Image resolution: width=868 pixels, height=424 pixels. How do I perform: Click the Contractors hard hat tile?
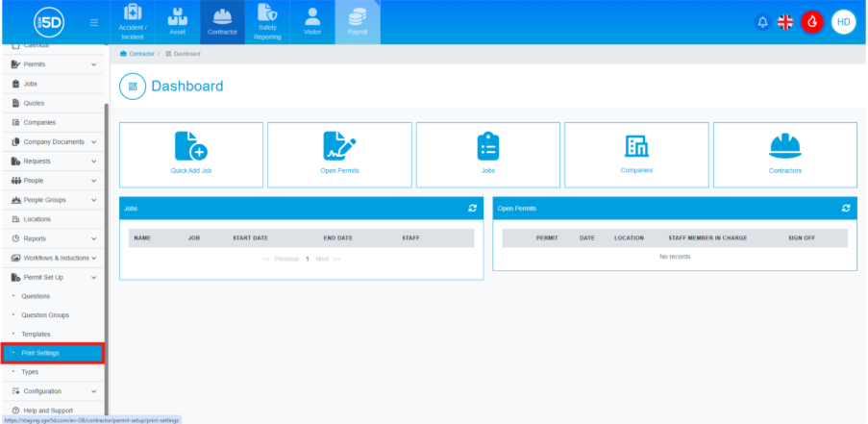(785, 154)
